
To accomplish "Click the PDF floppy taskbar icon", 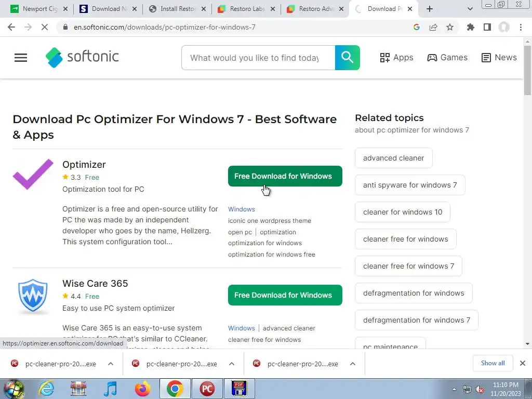I will coord(239,389).
